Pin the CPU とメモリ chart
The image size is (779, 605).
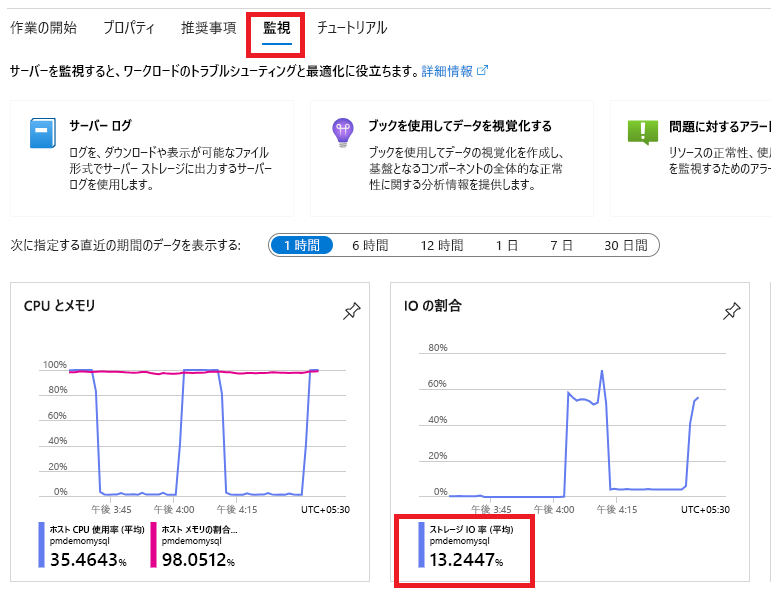point(352,311)
